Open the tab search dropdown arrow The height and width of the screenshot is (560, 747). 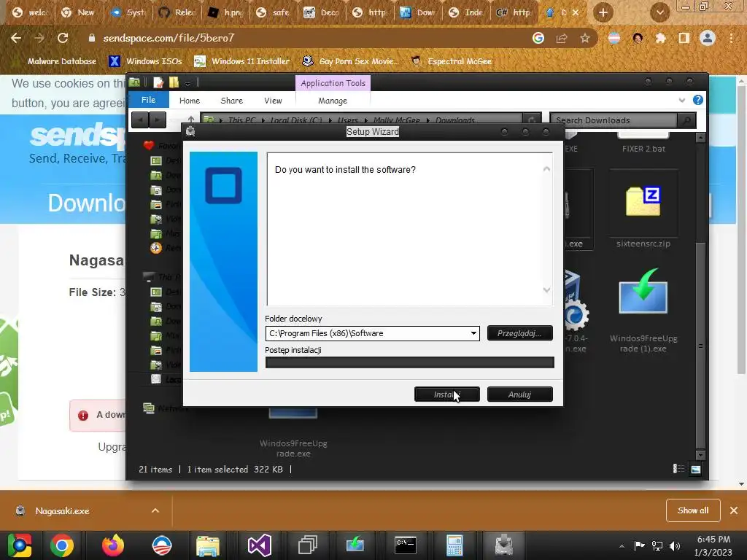pyautogui.click(x=659, y=12)
